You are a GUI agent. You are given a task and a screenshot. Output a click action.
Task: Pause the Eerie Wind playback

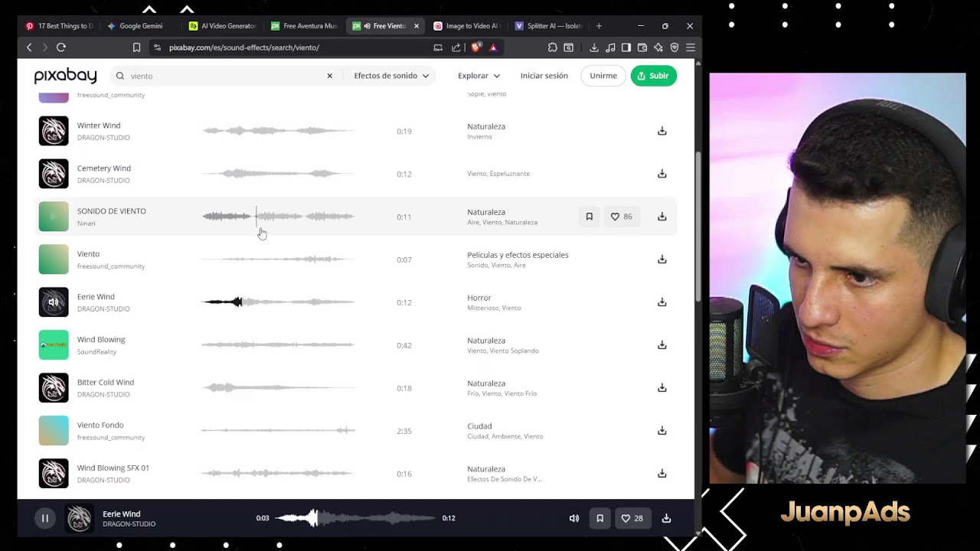point(45,518)
